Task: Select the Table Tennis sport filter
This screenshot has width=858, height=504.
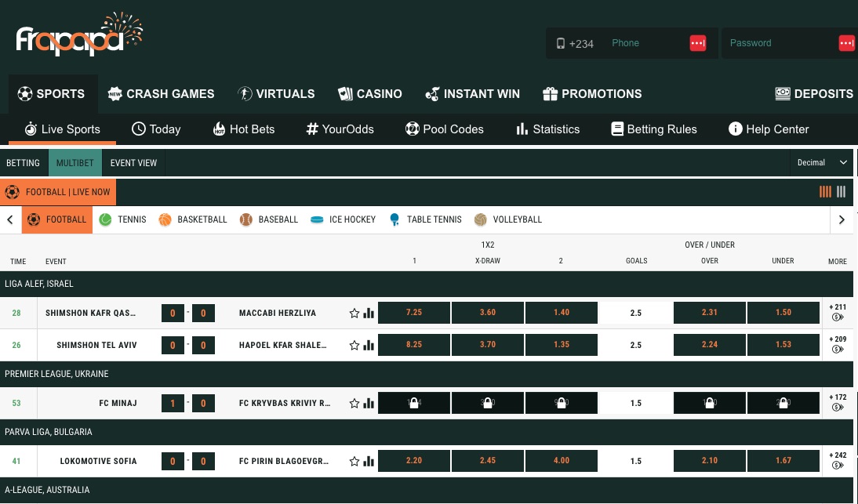Action: coord(424,219)
